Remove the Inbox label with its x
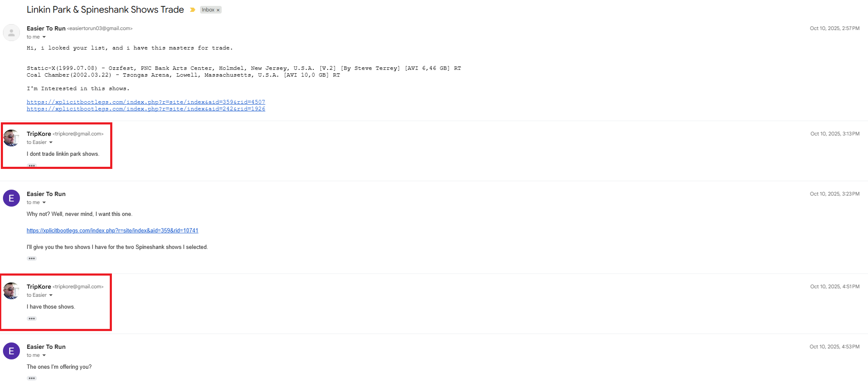868x392 pixels. point(218,10)
